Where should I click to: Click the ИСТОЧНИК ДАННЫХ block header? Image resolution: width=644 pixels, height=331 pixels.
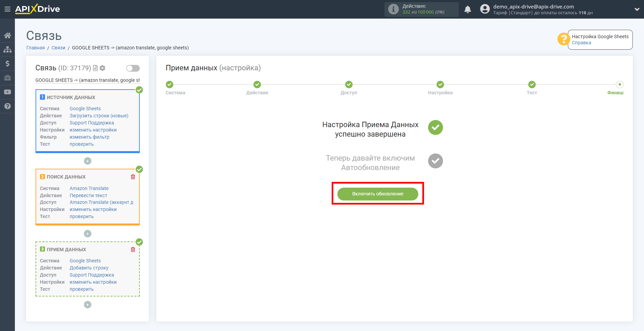point(71,97)
